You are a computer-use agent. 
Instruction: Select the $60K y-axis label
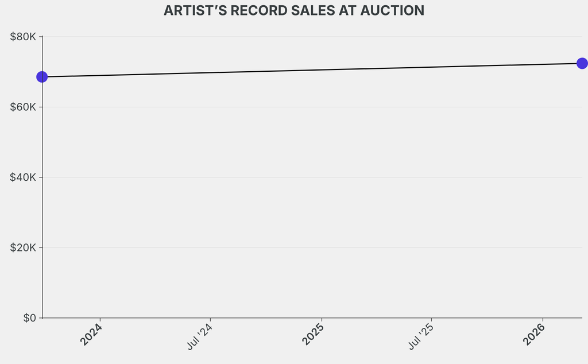coord(23,107)
